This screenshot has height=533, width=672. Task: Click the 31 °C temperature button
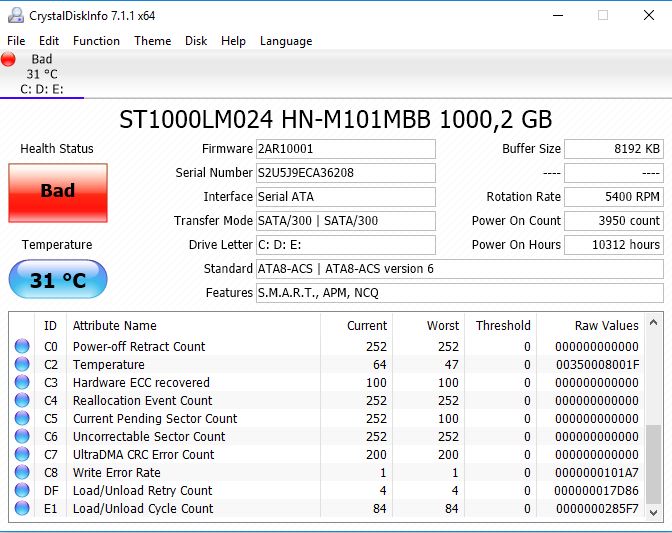58,279
